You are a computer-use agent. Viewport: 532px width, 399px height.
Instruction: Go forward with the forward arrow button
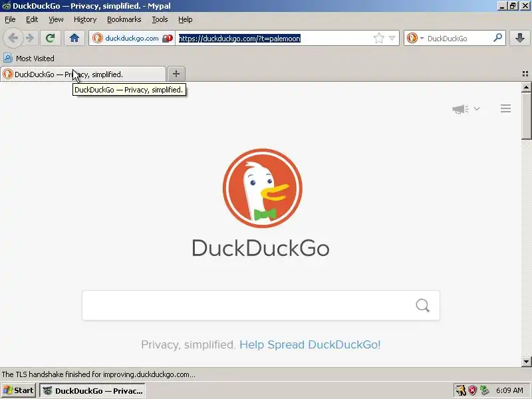(x=30, y=38)
